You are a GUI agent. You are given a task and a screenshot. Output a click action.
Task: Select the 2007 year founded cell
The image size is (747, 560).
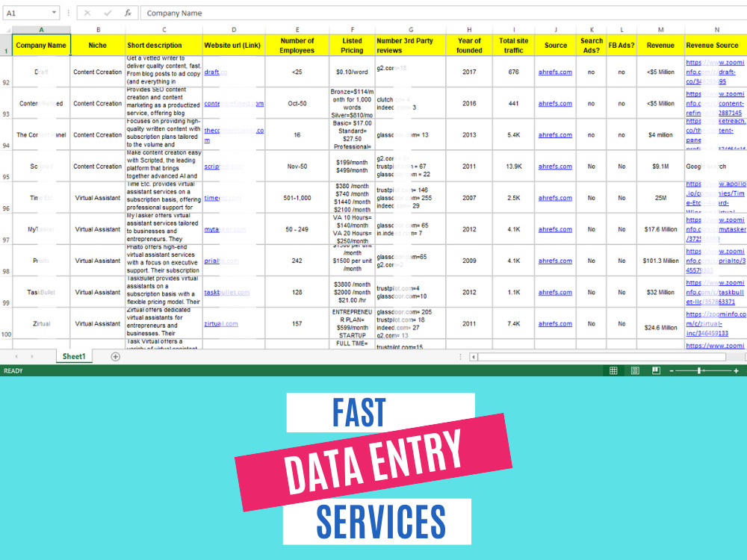click(469, 198)
